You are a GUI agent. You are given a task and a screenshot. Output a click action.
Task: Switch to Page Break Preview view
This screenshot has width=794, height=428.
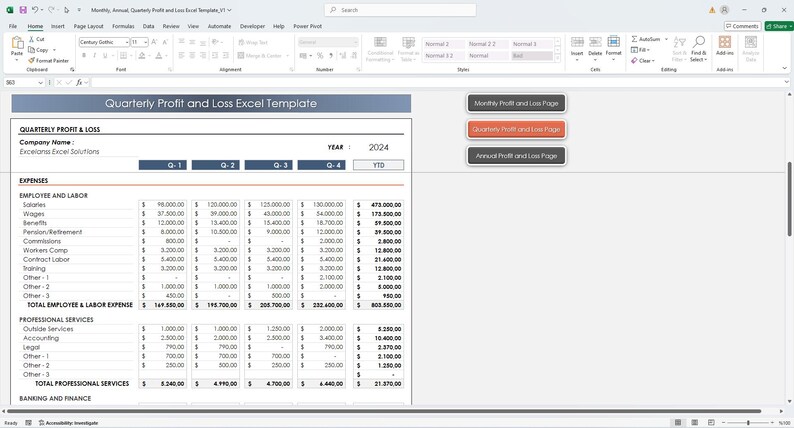pyautogui.click(x=711, y=422)
